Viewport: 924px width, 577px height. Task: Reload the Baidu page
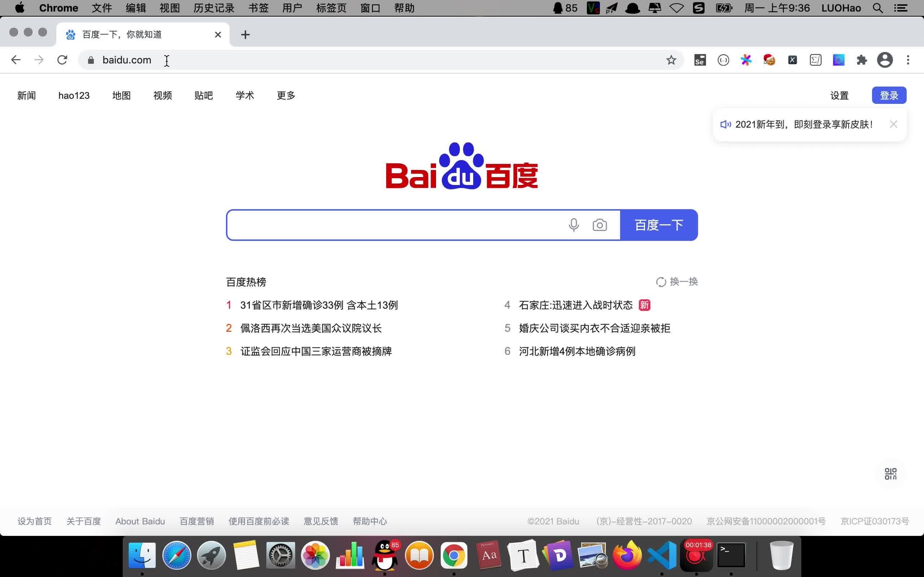point(62,60)
